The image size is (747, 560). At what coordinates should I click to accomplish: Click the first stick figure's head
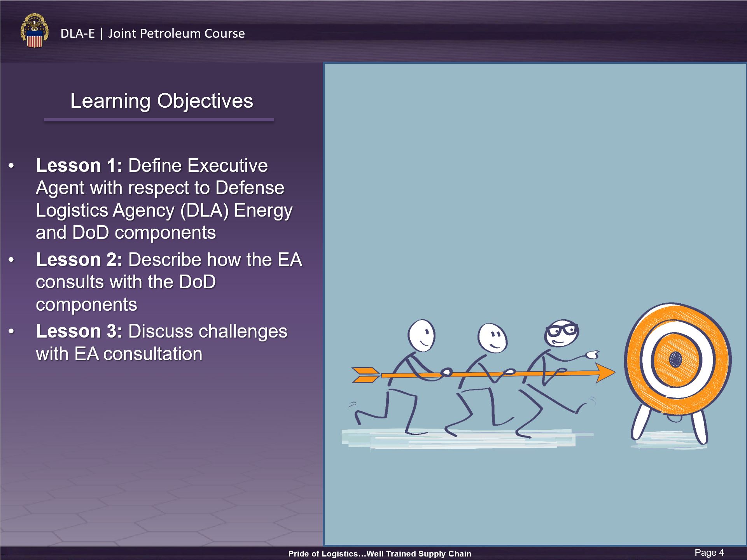421,335
